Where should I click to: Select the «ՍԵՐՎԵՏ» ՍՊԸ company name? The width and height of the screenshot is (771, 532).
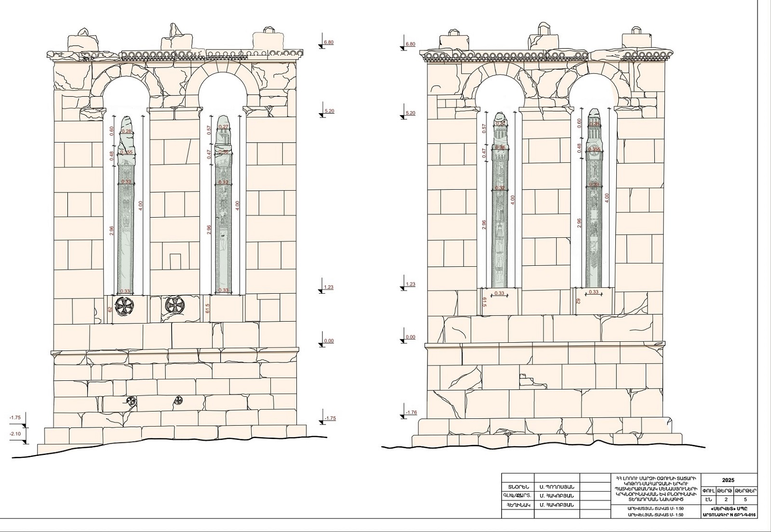(x=728, y=508)
